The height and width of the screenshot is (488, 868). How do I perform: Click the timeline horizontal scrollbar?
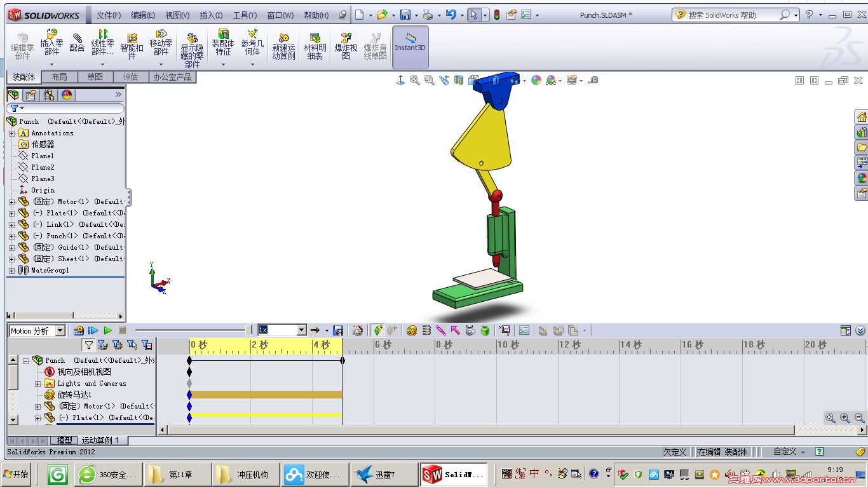480,430
